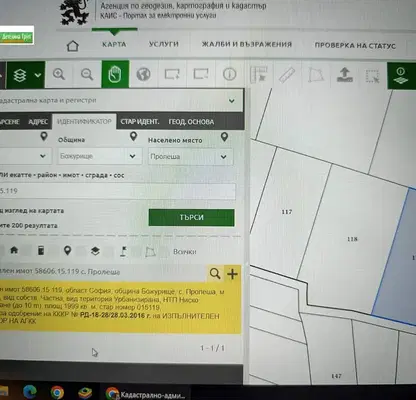Filter results by the building icon
The height and width of the screenshot is (400, 416).
pyautogui.click(x=41, y=250)
